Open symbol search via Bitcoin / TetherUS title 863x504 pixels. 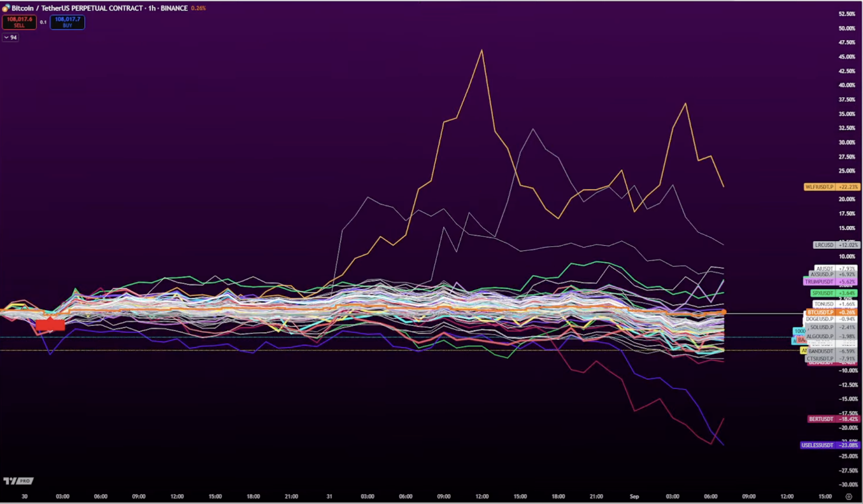click(x=99, y=8)
